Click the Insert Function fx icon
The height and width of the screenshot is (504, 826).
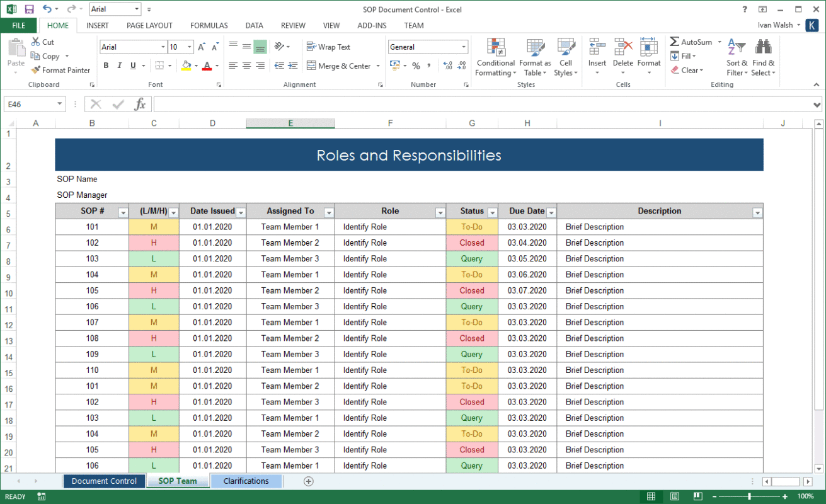(x=140, y=104)
